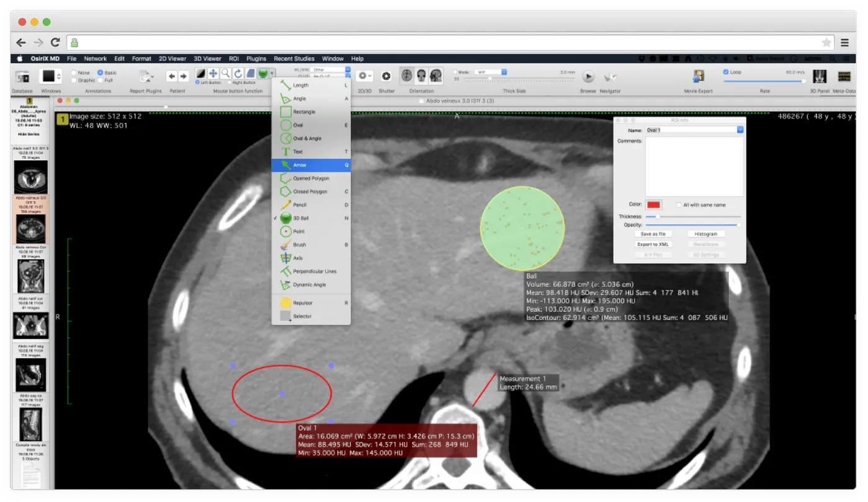The image size is (868, 502).
Task: Select coronal orientation skull icon
Action: coord(422,75)
